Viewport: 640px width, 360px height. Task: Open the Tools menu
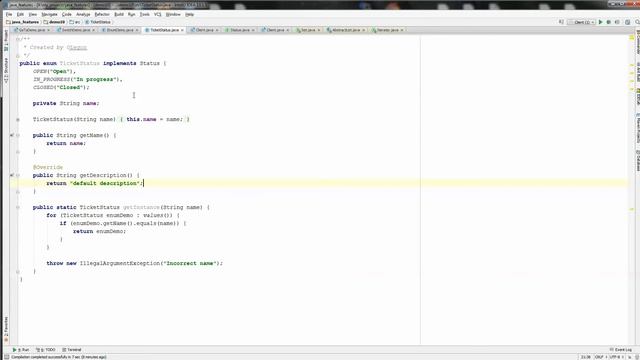point(144,14)
